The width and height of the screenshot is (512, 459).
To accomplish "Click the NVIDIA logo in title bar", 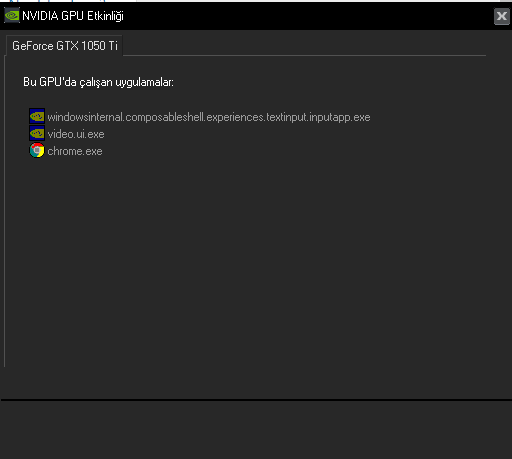I will 12,16.
